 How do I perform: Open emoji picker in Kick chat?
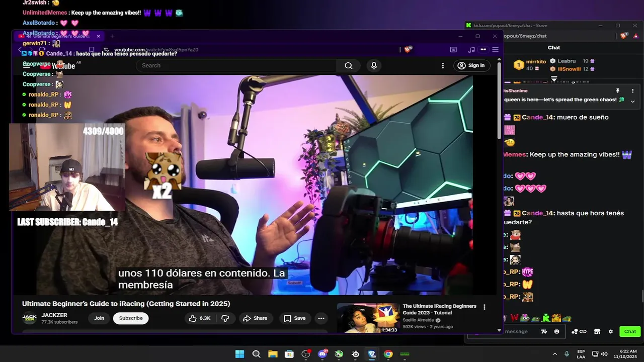pos(556,331)
